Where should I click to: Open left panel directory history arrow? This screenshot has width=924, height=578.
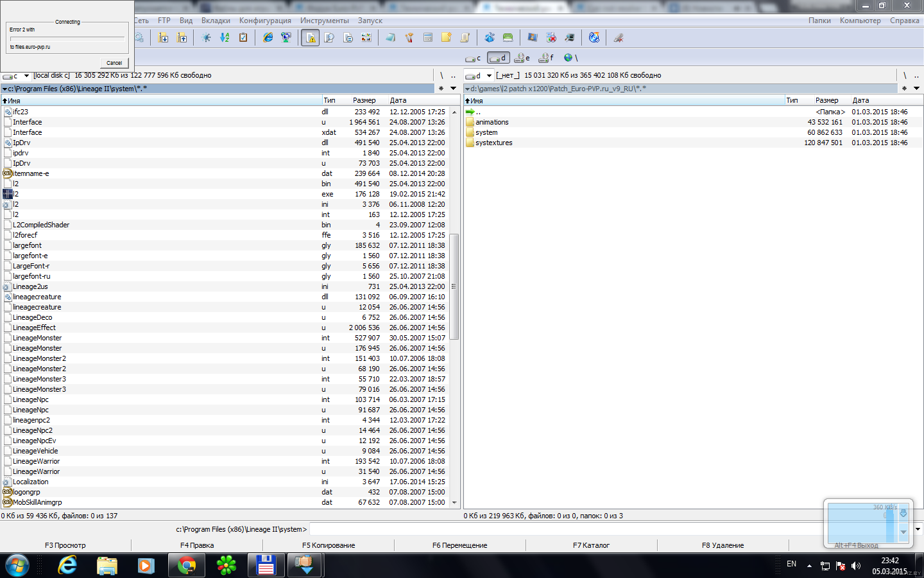click(453, 89)
